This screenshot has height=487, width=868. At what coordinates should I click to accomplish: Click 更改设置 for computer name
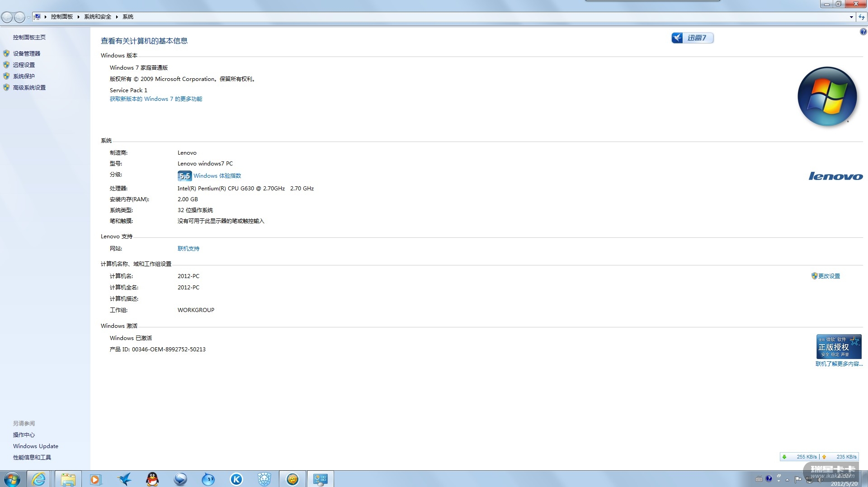click(829, 276)
